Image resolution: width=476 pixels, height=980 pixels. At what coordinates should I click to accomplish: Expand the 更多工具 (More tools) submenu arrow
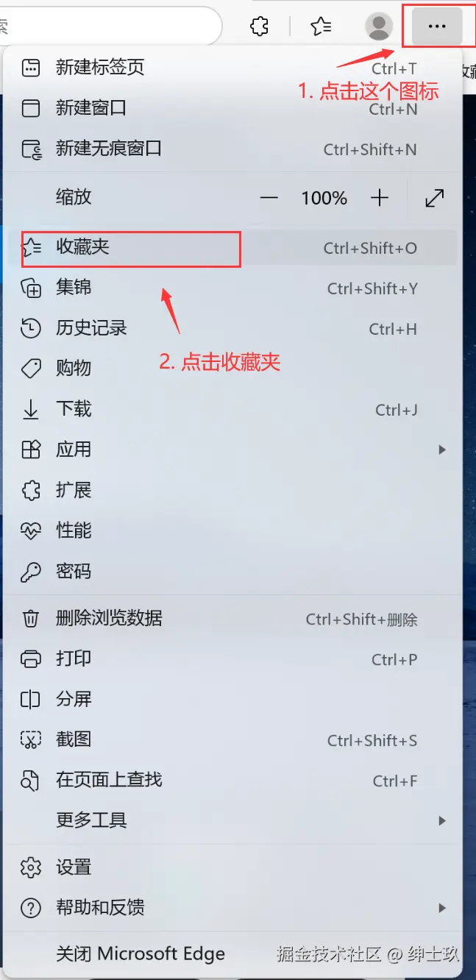442,820
